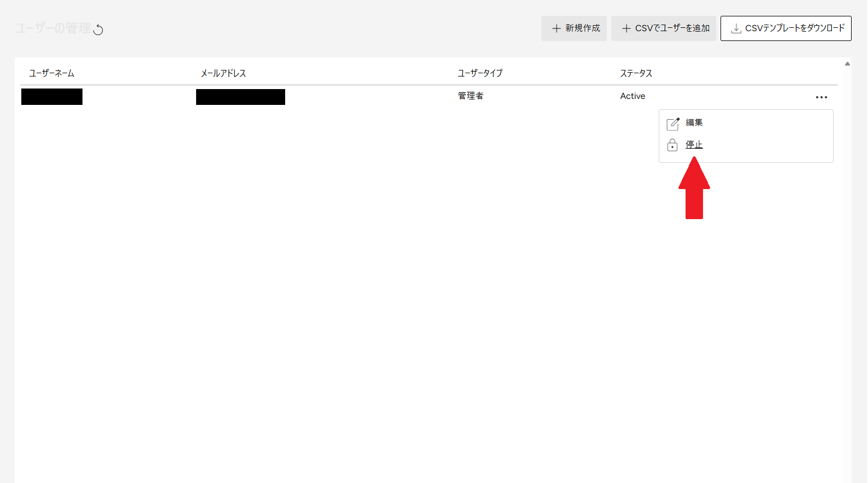Click the ユーザーの管理 page title
The image size is (868, 483).
point(53,28)
